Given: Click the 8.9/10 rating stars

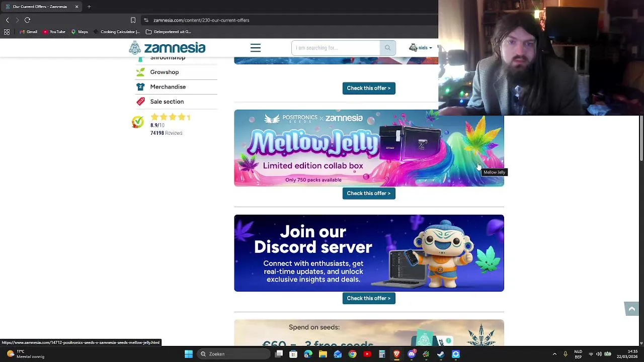Looking at the screenshot, I should [x=170, y=117].
